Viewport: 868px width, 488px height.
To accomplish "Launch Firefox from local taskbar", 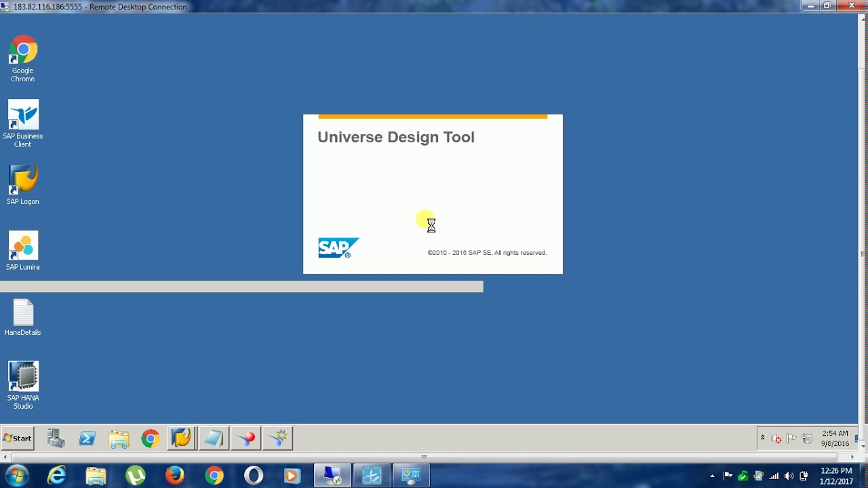I will click(x=174, y=476).
